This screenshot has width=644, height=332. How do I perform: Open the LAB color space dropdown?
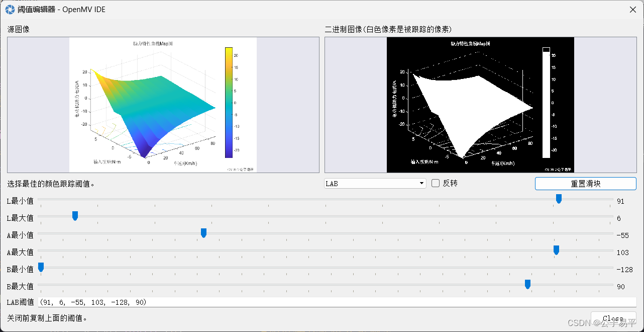tap(375, 184)
